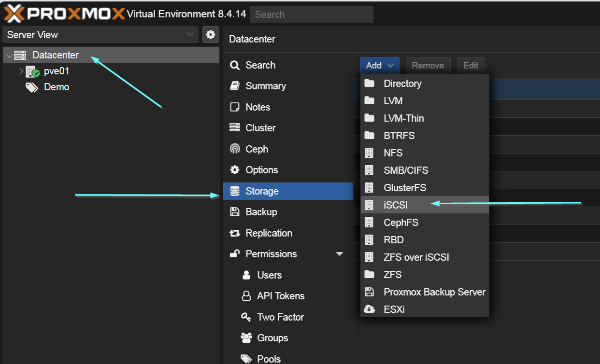Image resolution: width=600 pixels, height=364 pixels.
Task: Pick ZFS over iSCSI menu entry
Action: coord(416,257)
